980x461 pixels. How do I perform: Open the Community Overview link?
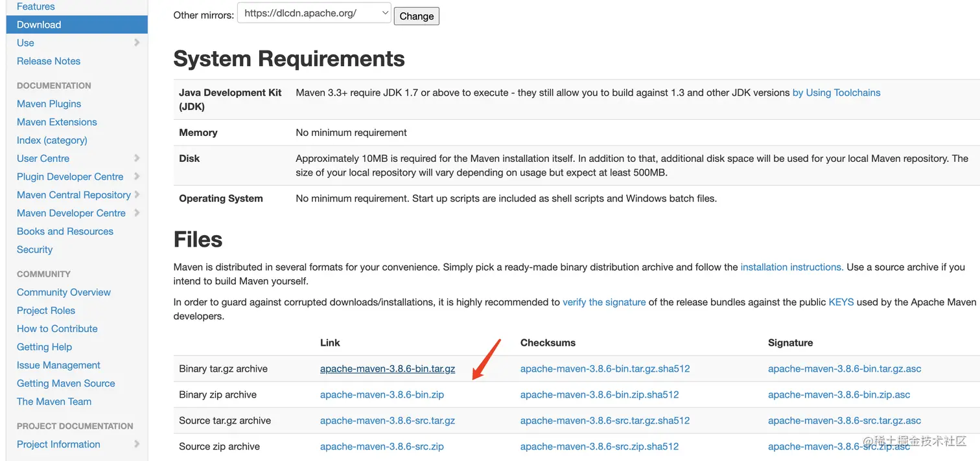[x=64, y=292]
